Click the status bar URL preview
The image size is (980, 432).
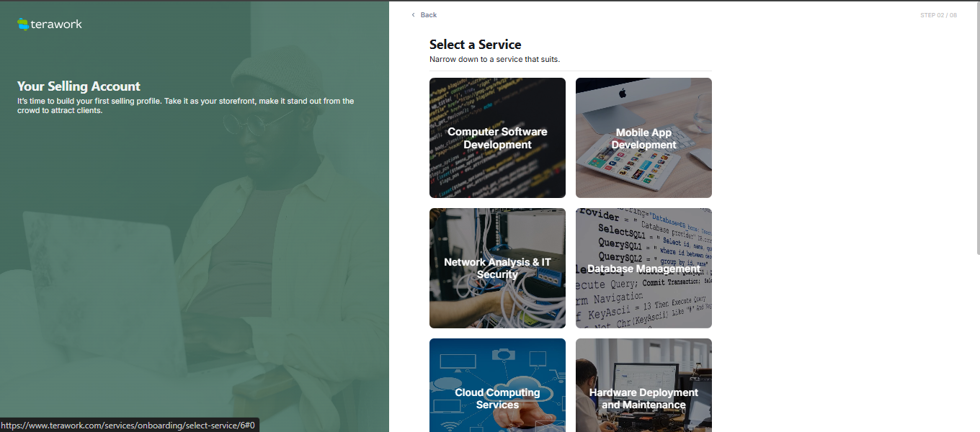(x=129, y=426)
